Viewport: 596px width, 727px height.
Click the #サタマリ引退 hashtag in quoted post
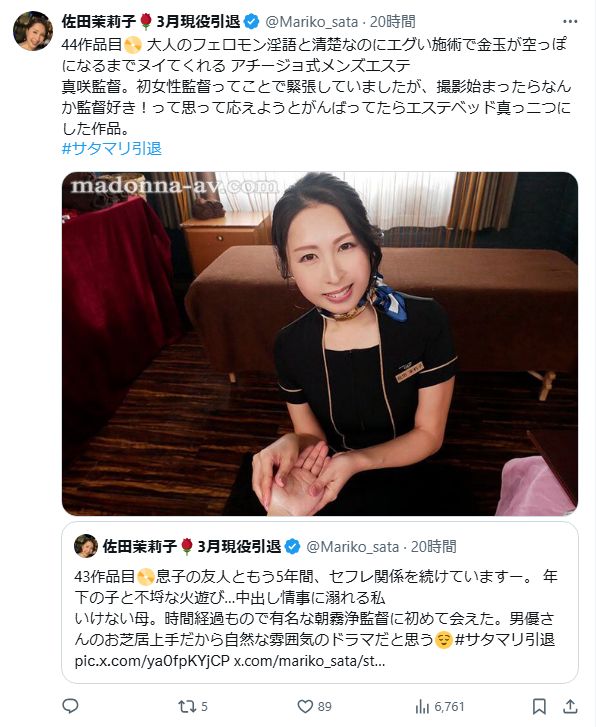pyautogui.click(x=505, y=640)
